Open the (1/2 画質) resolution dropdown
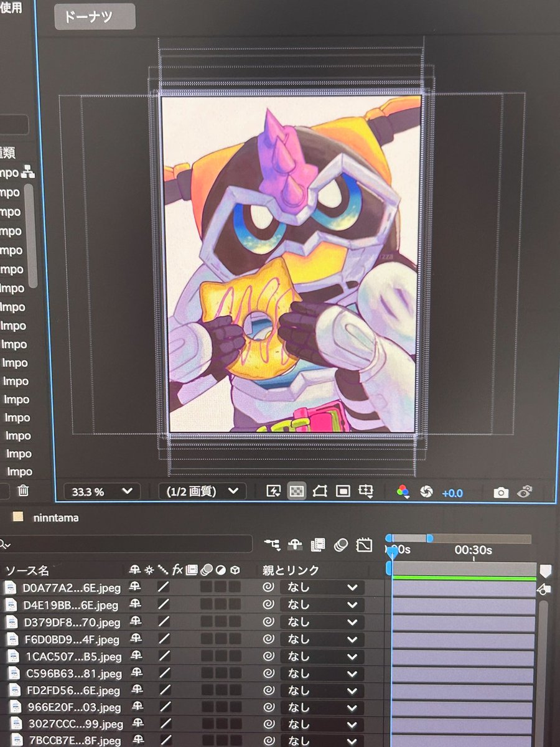This screenshot has height=747, width=560. pos(202,491)
